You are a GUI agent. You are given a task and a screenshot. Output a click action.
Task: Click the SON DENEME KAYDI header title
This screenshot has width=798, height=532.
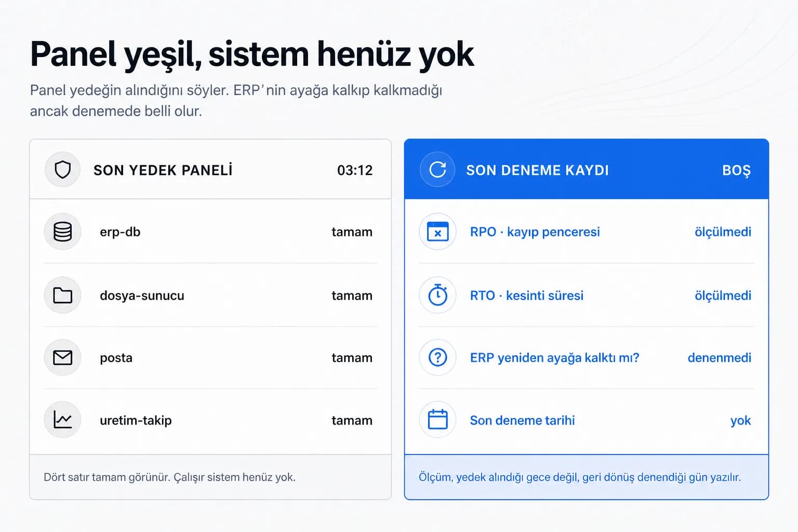(537, 170)
